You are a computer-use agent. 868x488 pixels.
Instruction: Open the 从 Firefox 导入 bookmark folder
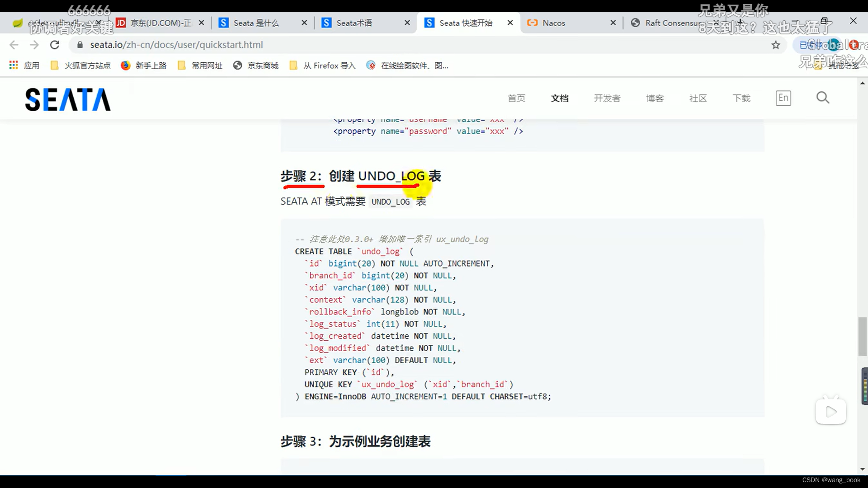[322, 66]
